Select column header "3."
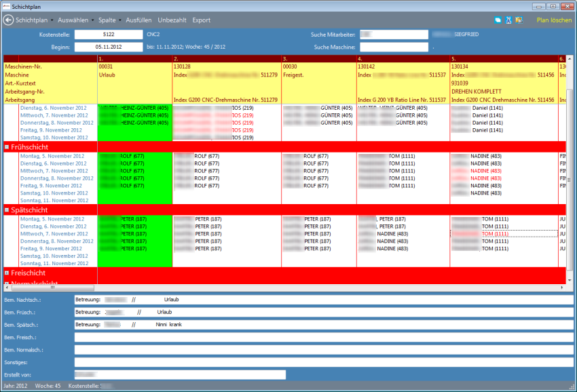Image resolution: width=577 pixels, height=392 pixels. [x=319, y=59]
